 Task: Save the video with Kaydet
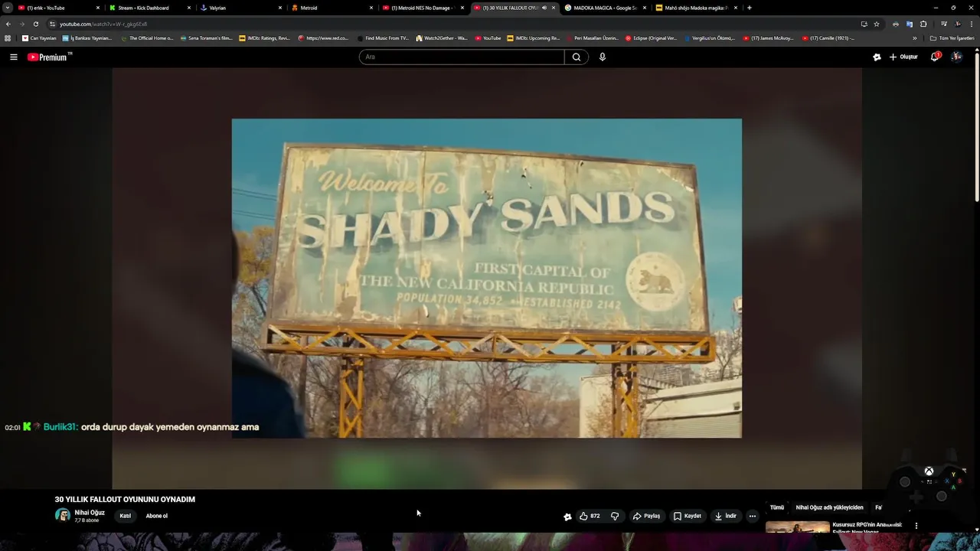click(687, 516)
